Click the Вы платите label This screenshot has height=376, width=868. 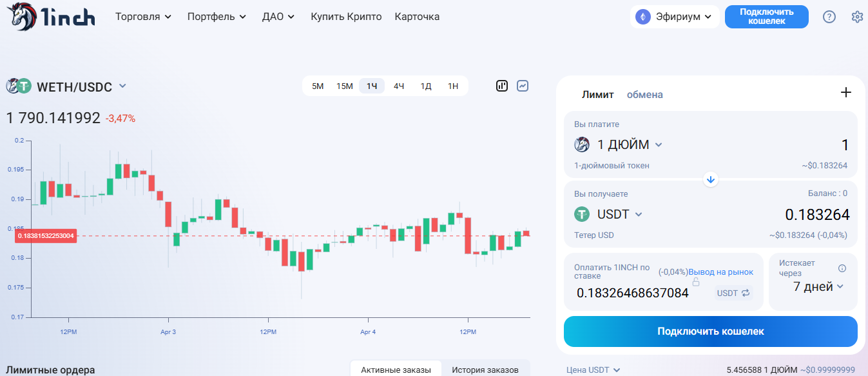pyautogui.click(x=597, y=124)
